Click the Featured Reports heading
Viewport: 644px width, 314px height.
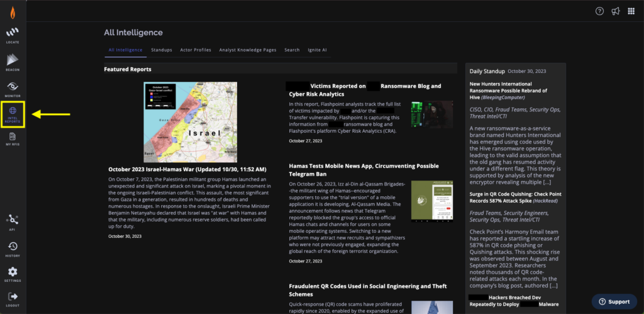(x=128, y=69)
